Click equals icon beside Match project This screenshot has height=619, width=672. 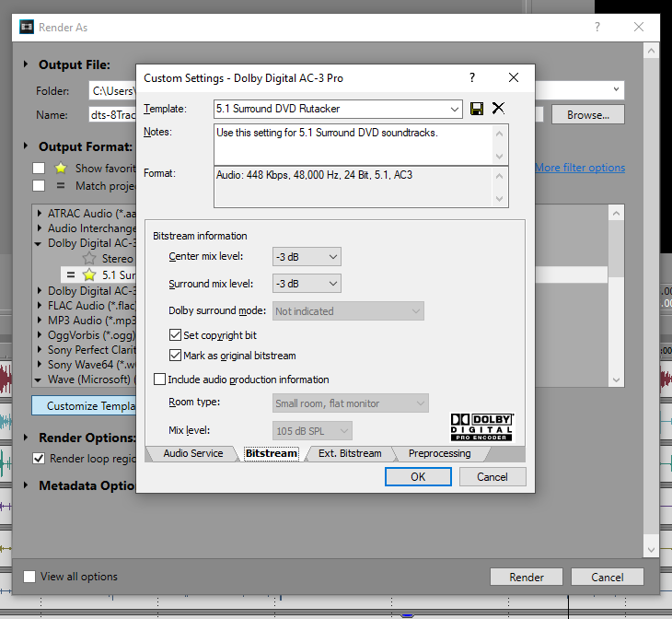[x=61, y=186]
